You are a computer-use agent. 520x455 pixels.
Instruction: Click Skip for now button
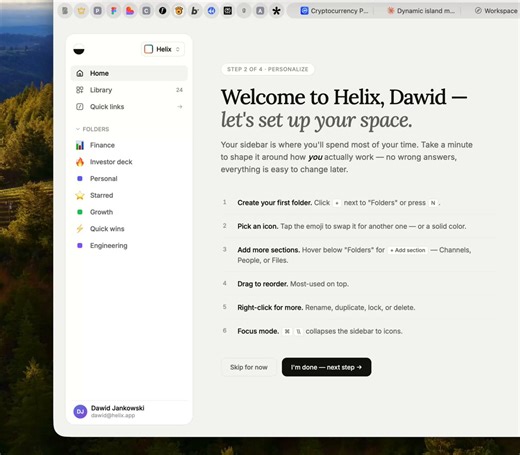(x=249, y=367)
